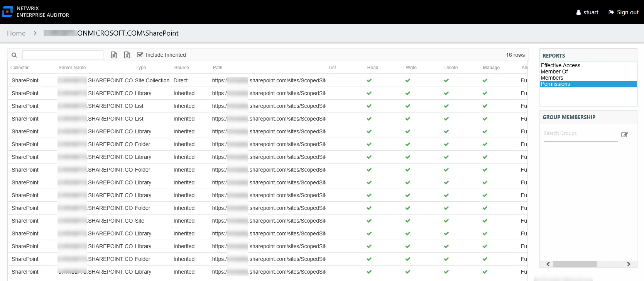Select the Member Of report
The width and height of the screenshot is (644, 281).
554,72
